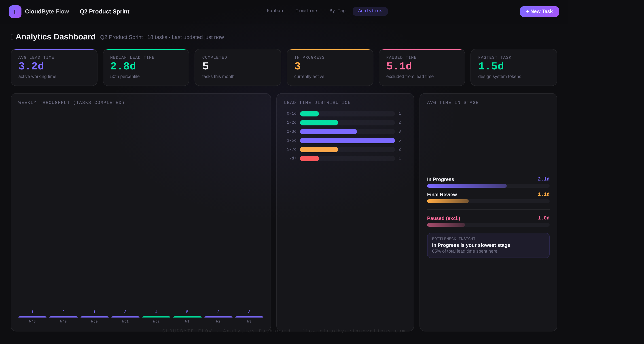
Task: Click the Paused Time card
Action: 422,67
